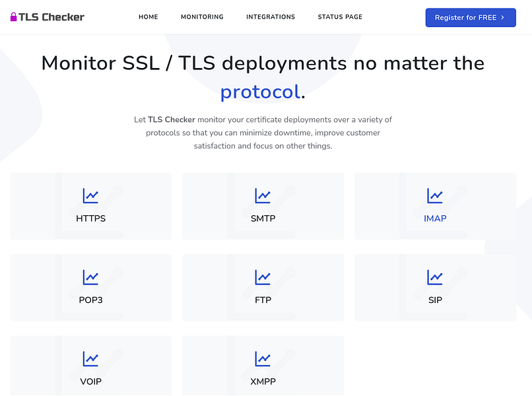Open the Register for FREE page
Image resolution: width=532 pixels, height=396 pixels.
coord(470,17)
